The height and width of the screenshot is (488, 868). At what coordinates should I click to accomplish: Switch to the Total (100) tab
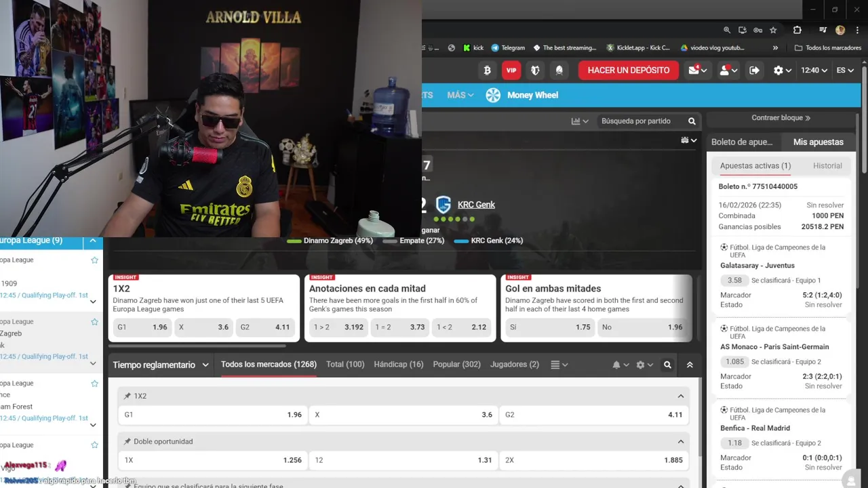(x=345, y=365)
